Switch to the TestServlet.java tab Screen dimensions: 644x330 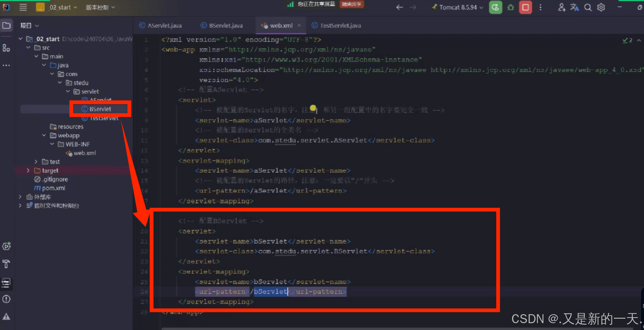click(x=340, y=26)
